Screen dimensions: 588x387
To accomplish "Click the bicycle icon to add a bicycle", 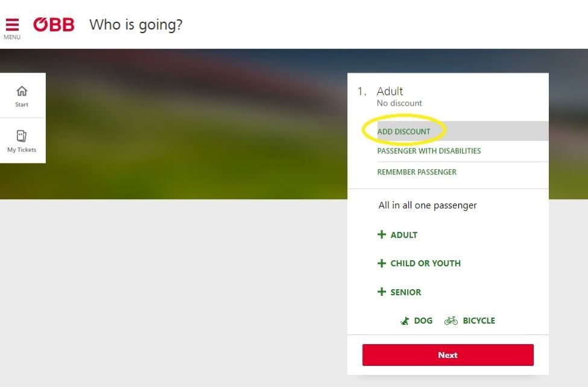I will pyautogui.click(x=451, y=321).
